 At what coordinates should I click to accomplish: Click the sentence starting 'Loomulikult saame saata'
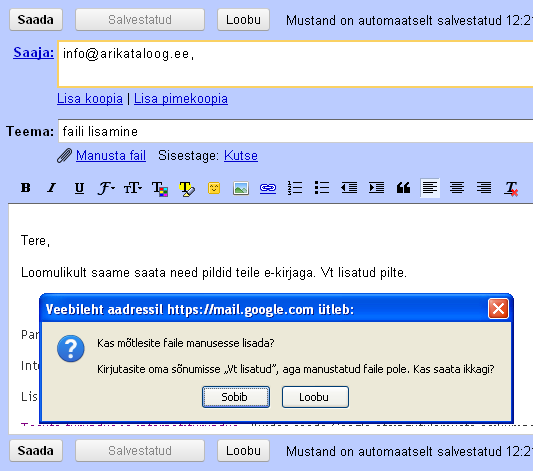[214, 273]
